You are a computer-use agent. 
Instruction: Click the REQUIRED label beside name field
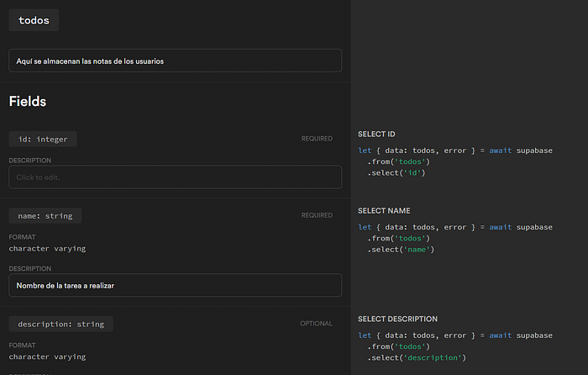click(x=317, y=215)
